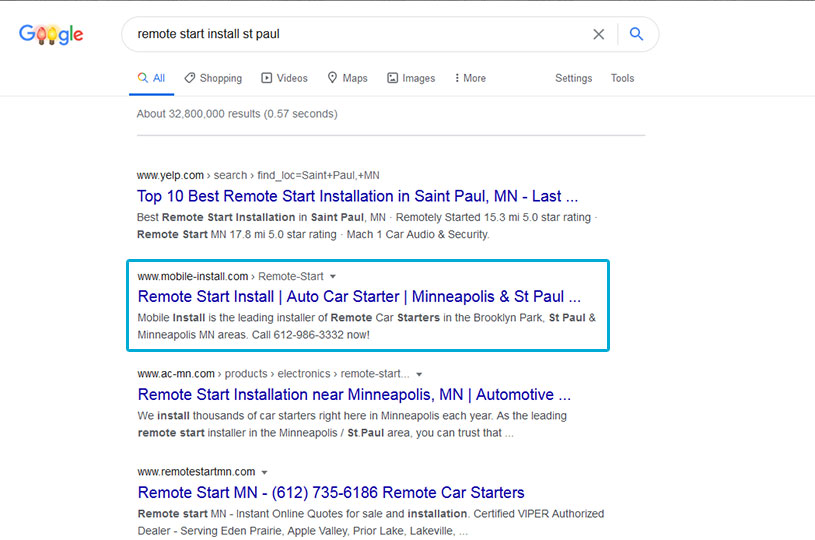Click the blue magnifier search icon
The height and width of the screenshot is (540, 815).
coord(636,34)
